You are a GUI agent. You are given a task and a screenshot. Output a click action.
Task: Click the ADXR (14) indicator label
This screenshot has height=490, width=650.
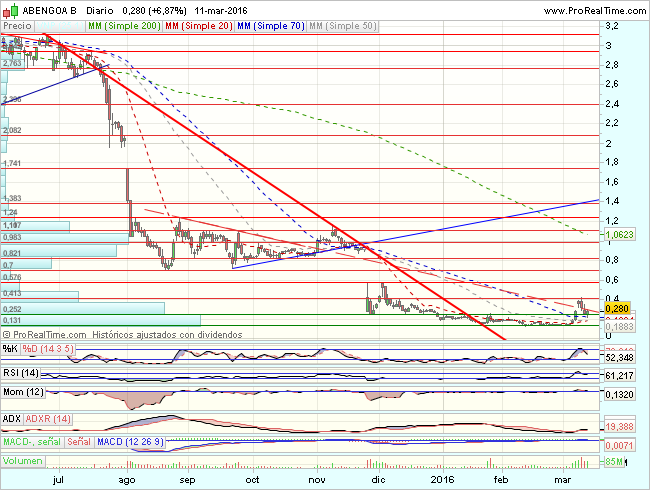coord(48,419)
